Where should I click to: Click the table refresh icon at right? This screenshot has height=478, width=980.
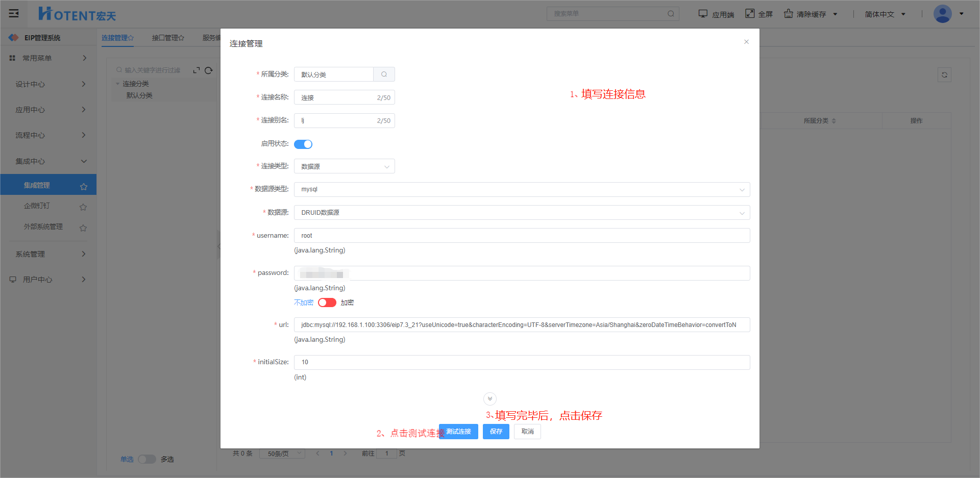tap(944, 75)
